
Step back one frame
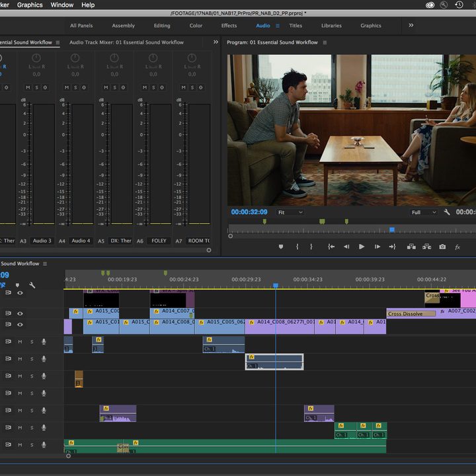click(x=346, y=247)
